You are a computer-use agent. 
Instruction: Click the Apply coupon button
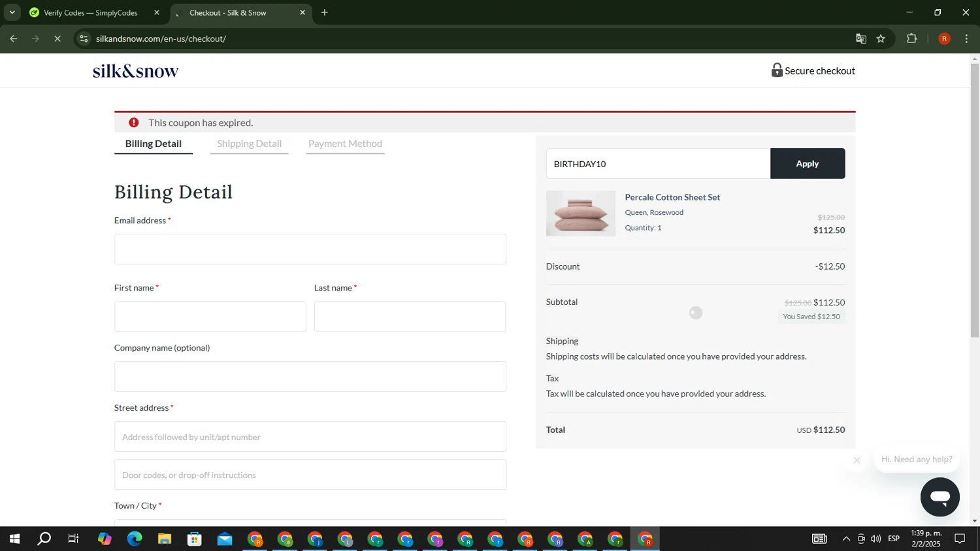808,163
